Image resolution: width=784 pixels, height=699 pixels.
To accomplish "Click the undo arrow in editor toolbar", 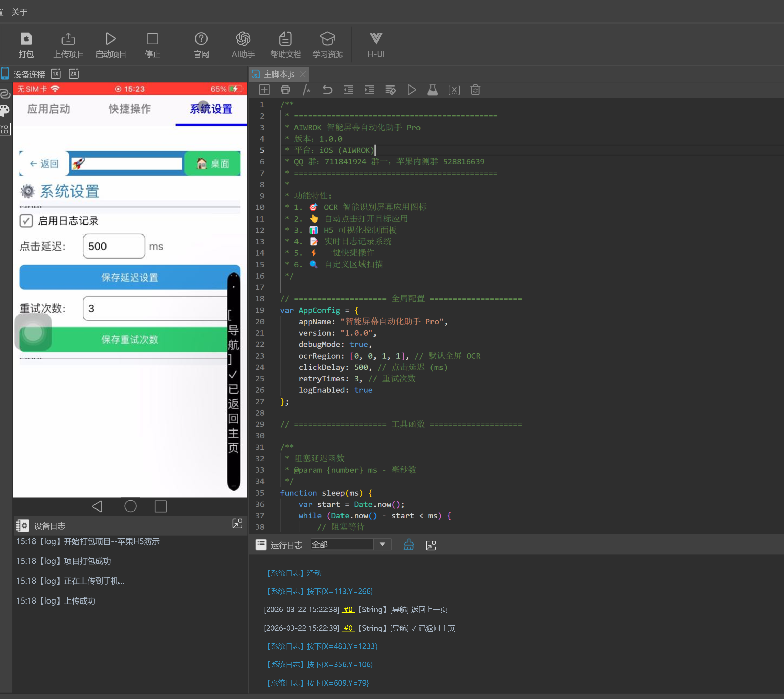I will point(327,90).
